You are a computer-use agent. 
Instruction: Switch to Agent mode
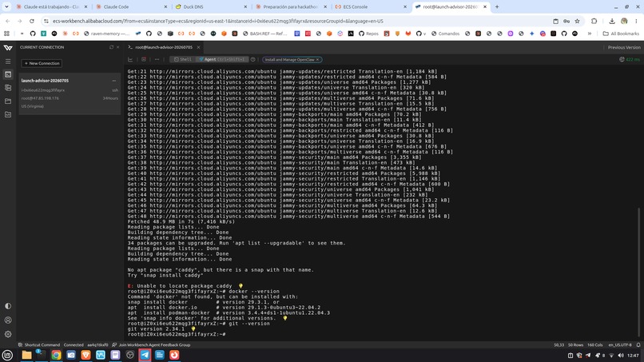point(222,60)
